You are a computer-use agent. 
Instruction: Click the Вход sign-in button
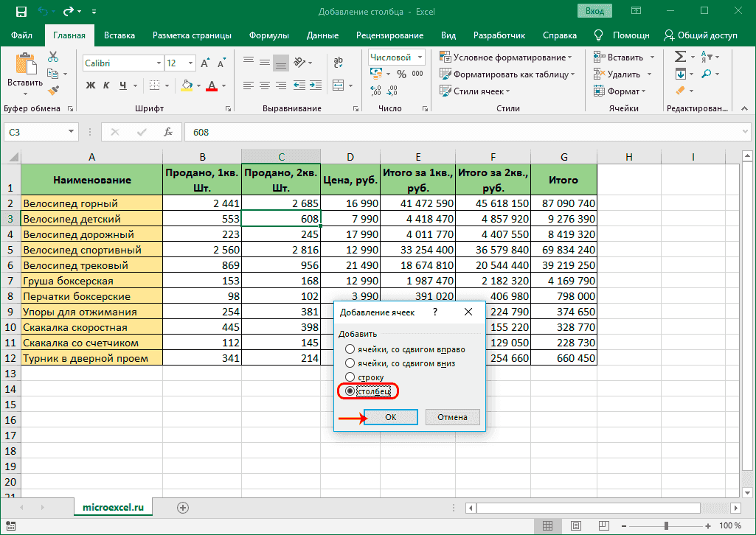point(594,11)
